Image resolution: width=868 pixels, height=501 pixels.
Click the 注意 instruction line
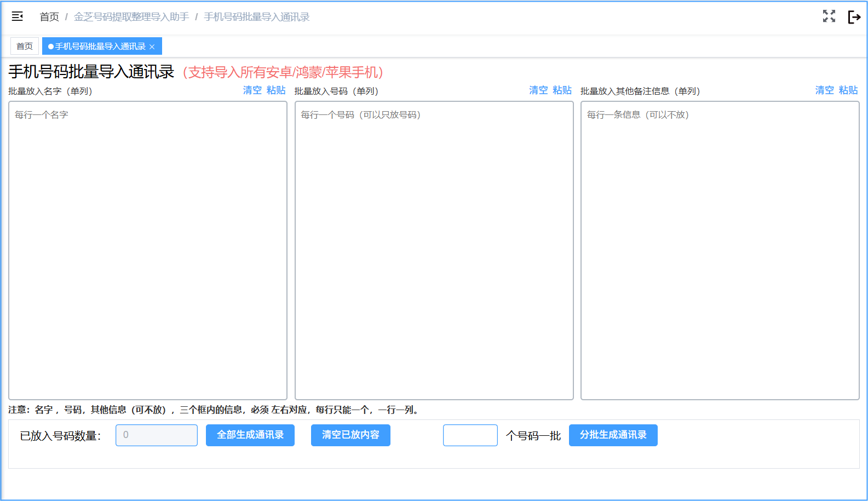[x=214, y=410]
